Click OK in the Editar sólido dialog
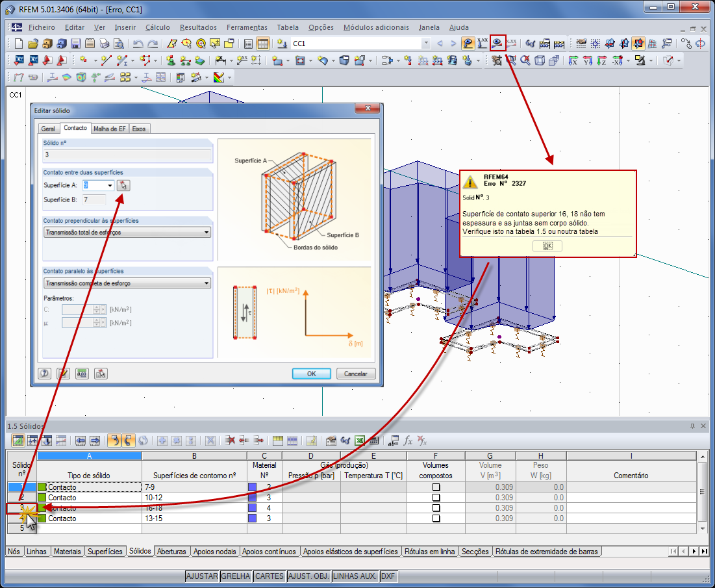 point(312,374)
